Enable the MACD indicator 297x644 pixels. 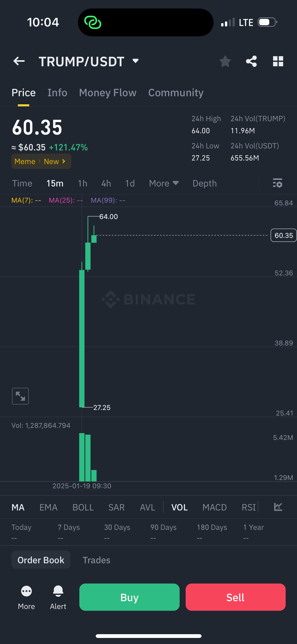214,507
